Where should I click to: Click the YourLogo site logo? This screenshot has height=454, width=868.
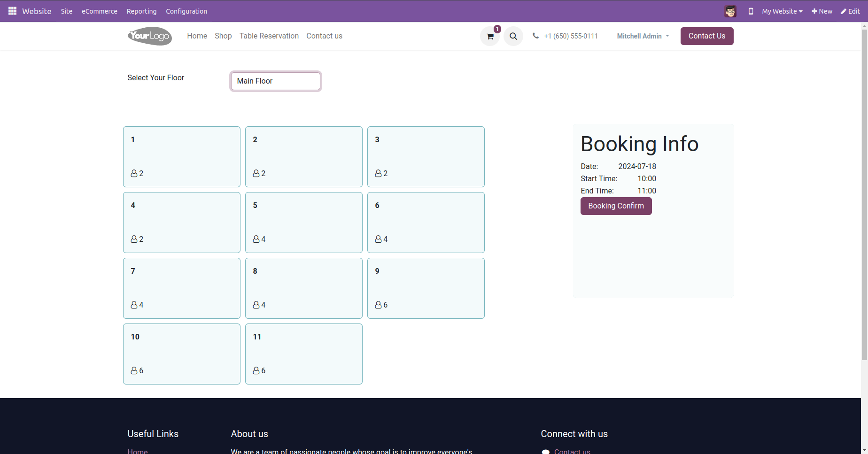(150, 36)
